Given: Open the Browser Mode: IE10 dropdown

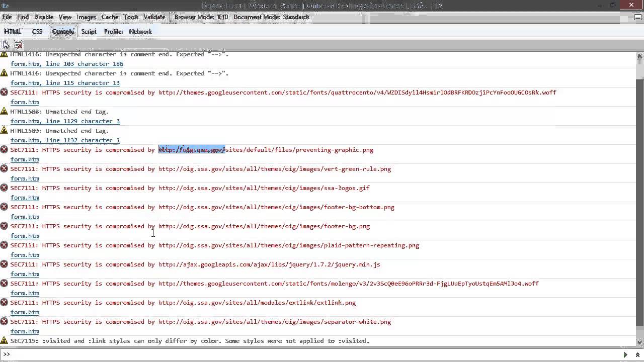Looking at the screenshot, I should click(x=201, y=17).
